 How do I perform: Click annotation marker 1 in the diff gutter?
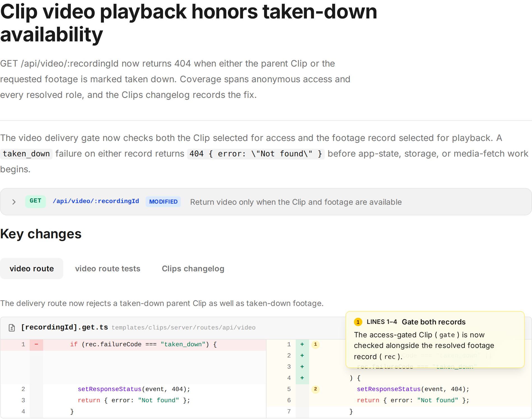315,344
